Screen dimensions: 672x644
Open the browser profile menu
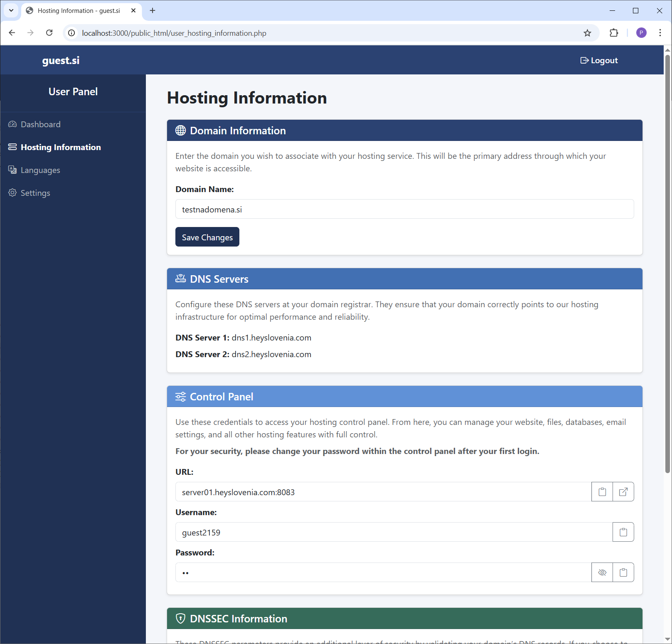click(x=641, y=33)
